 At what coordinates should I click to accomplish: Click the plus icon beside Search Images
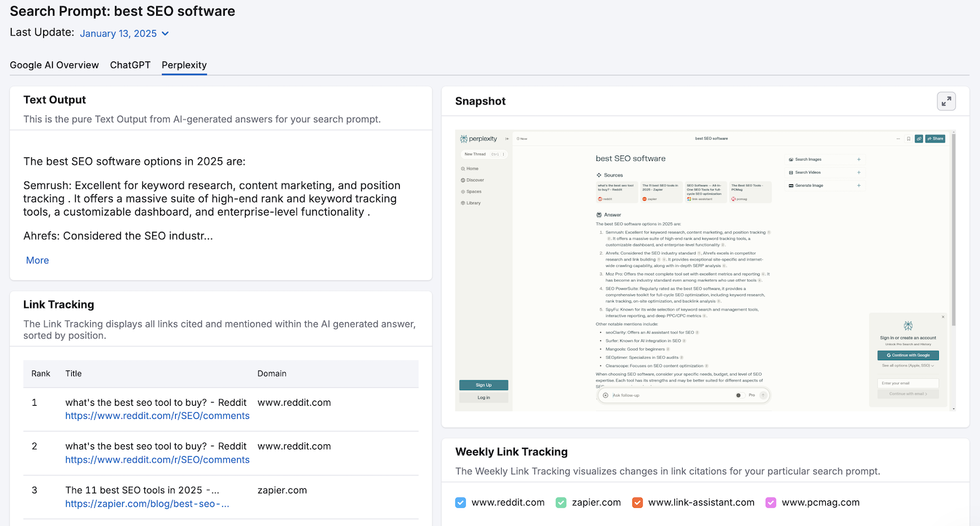858,159
